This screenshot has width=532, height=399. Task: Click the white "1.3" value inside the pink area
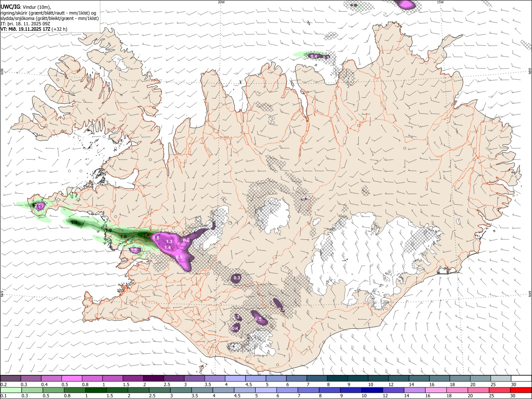[169, 241]
